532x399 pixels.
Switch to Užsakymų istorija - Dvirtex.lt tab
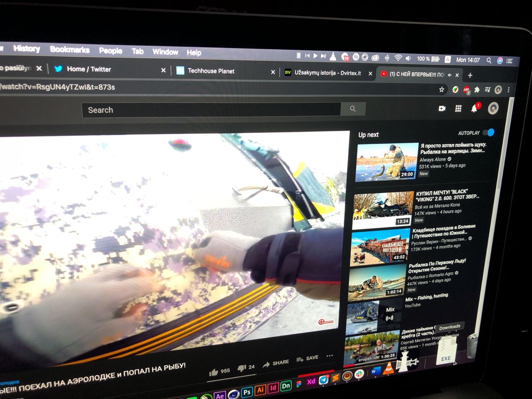[328, 73]
